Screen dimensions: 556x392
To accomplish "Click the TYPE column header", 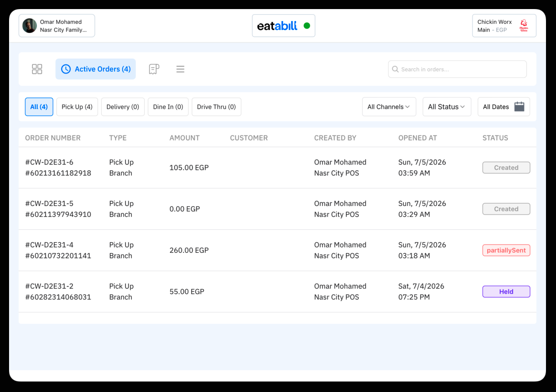I will tap(118, 138).
